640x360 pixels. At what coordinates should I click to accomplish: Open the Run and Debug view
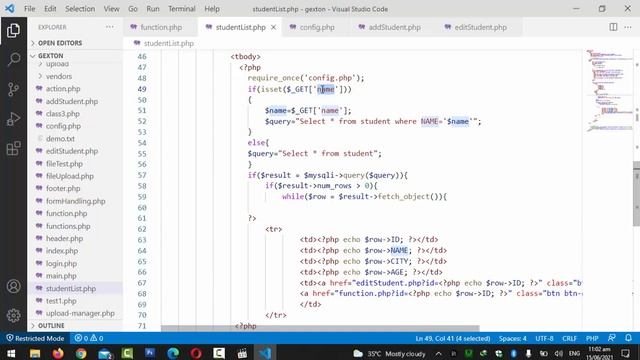[x=13, y=119]
